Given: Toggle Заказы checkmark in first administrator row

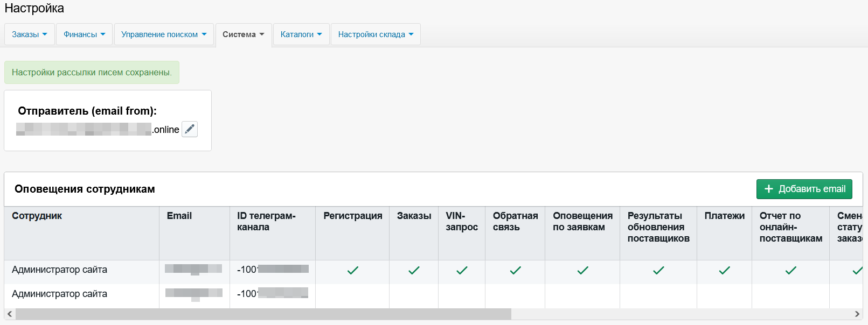Looking at the screenshot, I should (x=414, y=270).
